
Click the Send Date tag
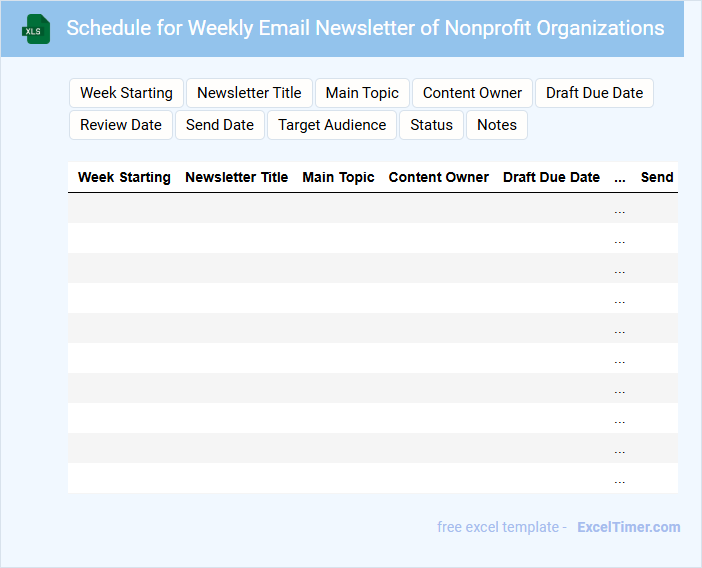coord(220,125)
